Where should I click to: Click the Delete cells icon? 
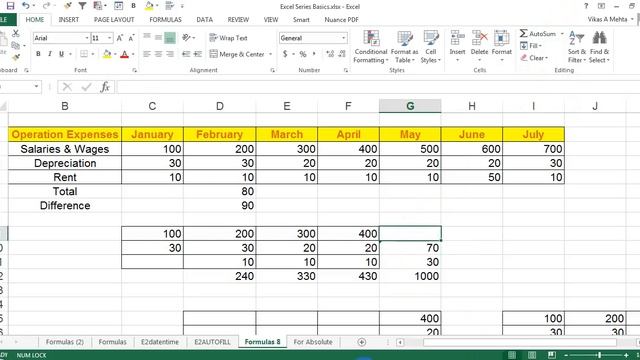coord(479,38)
